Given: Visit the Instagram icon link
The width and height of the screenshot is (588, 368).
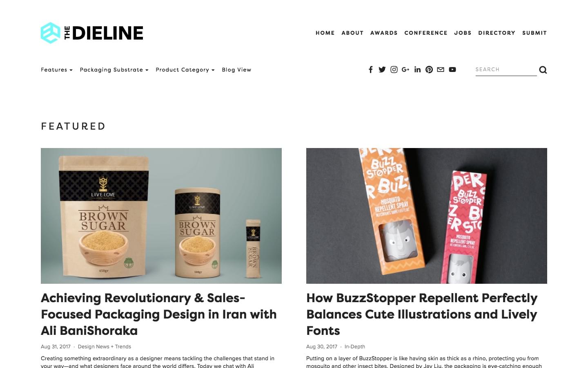Looking at the screenshot, I should click(x=394, y=70).
